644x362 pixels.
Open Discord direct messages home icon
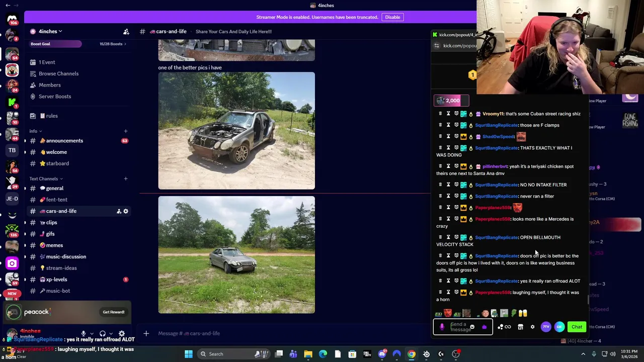[12, 19]
